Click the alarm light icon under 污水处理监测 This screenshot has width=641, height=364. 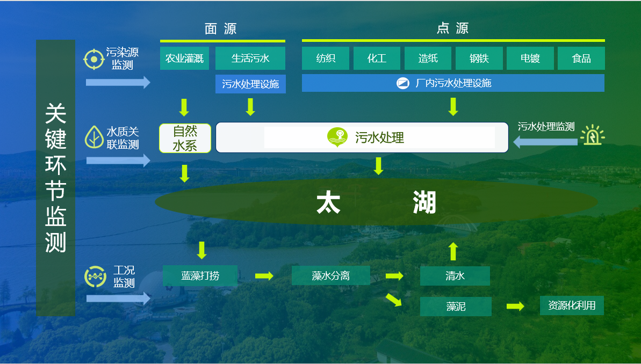point(593,135)
